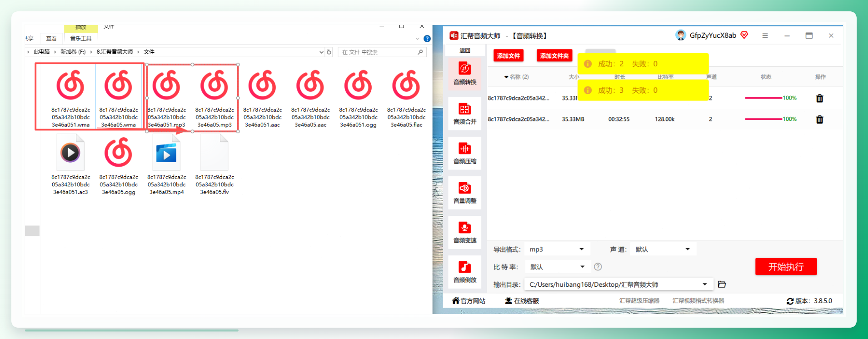Expand the Explorer address bar history dropdown

(322, 52)
